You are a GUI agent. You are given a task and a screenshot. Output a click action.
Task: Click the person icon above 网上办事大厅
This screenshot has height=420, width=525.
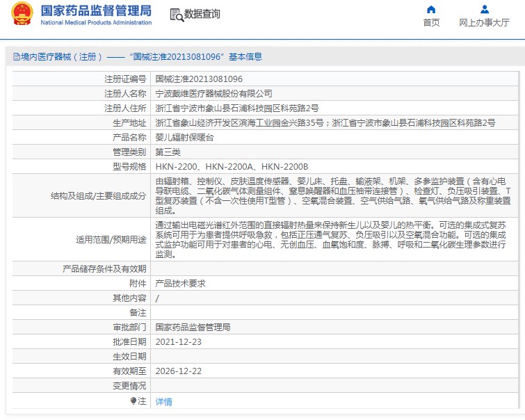(484, 10)
